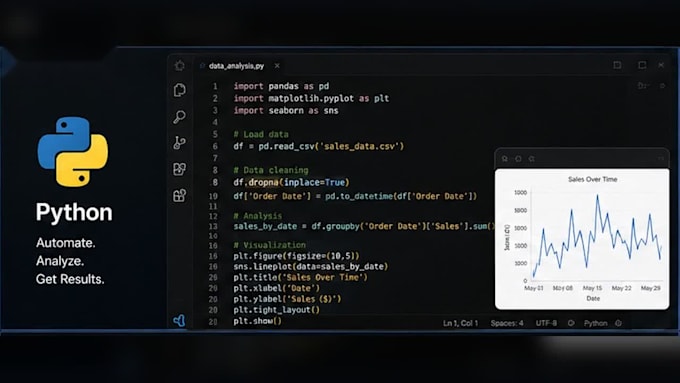The height and width of the screenshot is (383, 680).
Task: Open the Source Control branch icon
Action: pyautogui.click(x=179, y=143)
